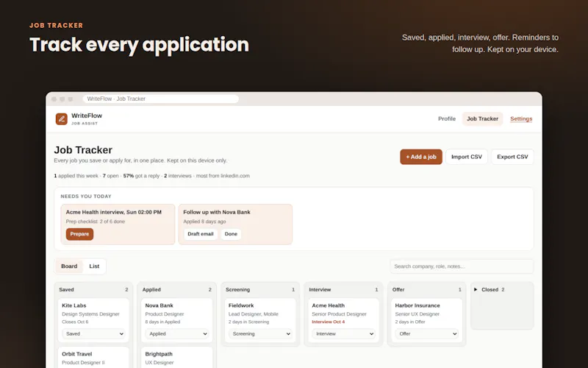Click the Applied column header
The image size is (588, 368).
coord(151,289)
